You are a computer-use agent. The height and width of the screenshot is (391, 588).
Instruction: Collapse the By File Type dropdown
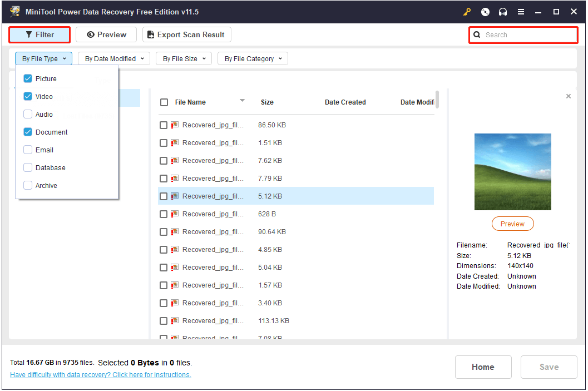click(43, 59)
